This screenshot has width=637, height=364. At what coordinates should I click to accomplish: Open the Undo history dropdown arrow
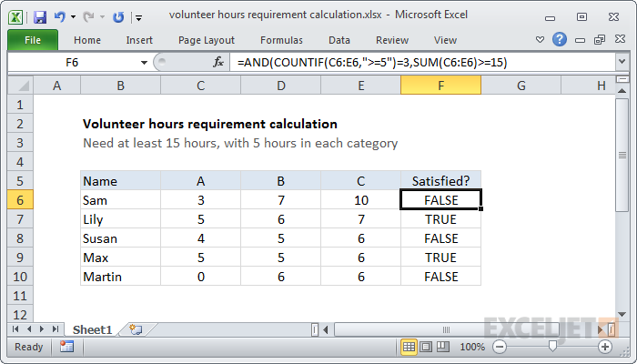click(73, 17)
